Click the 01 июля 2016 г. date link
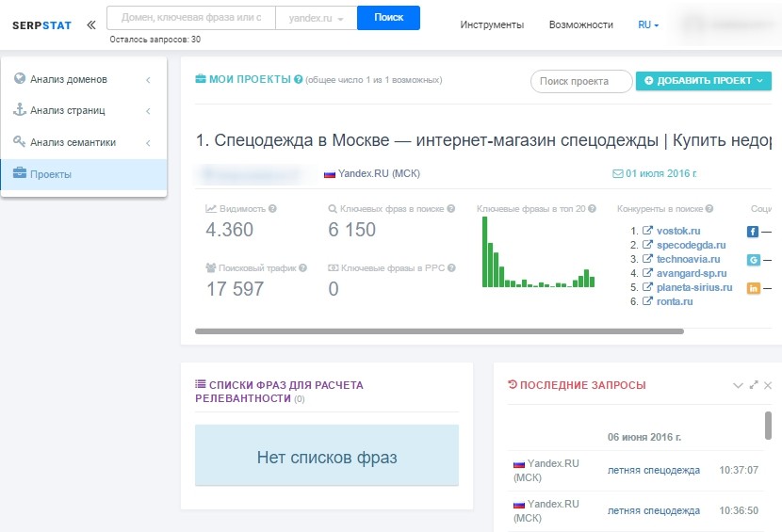782x532 pixels. click(661, 173)
